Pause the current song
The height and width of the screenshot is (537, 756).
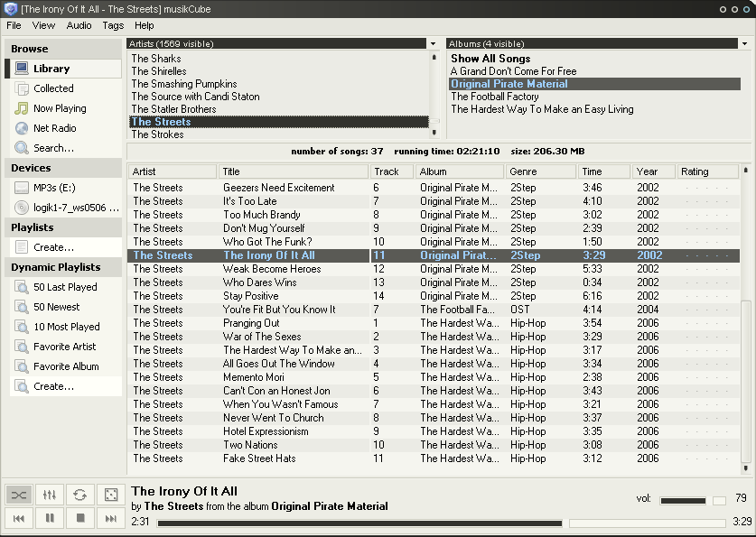(50, 518)
